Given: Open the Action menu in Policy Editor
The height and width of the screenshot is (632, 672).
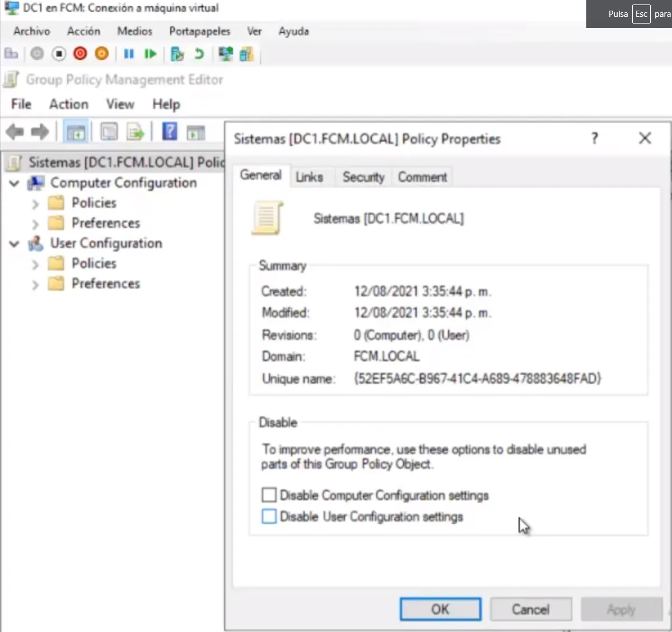Looking at the screenshot, I should [68, 104].
